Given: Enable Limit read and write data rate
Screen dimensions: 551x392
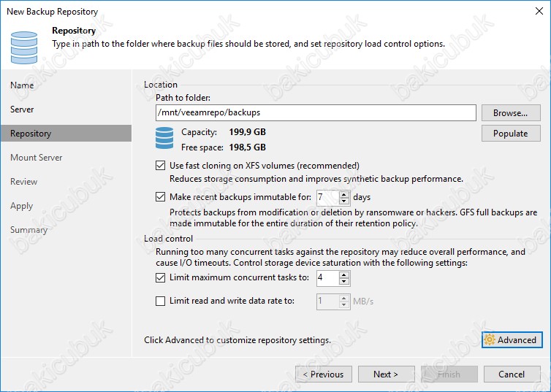Looking at the screenshot, I should tap(160, 301).
